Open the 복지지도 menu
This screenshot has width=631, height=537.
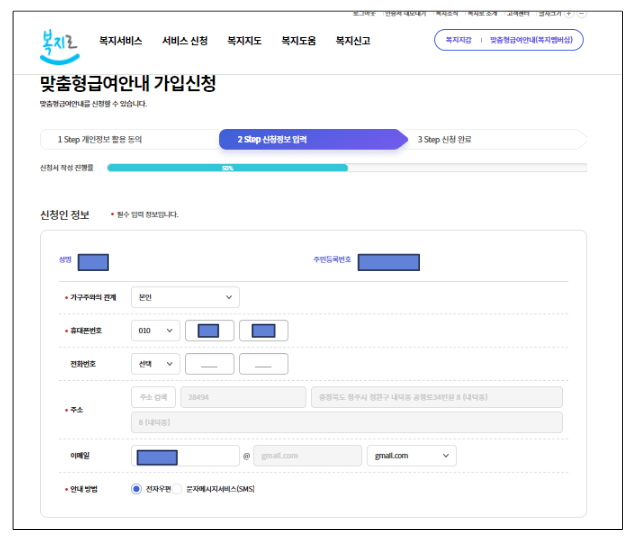244,41
